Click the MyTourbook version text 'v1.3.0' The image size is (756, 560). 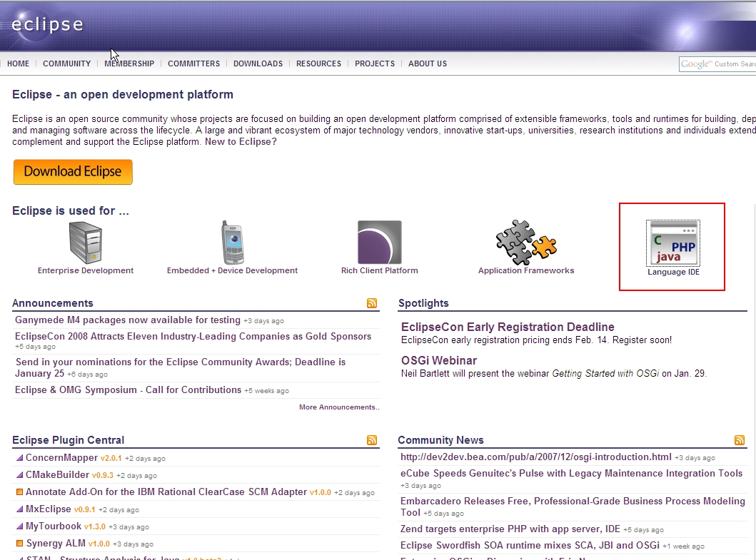[x=94, y=526]
